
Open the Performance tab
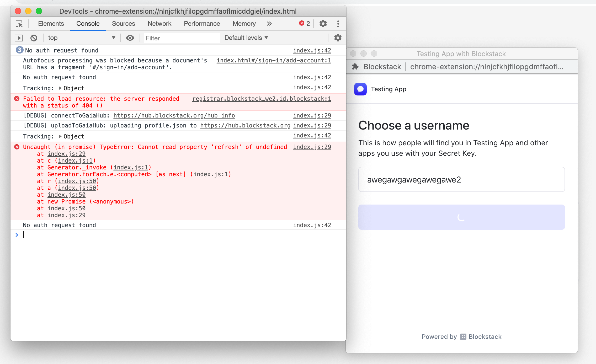pos(202,24)
